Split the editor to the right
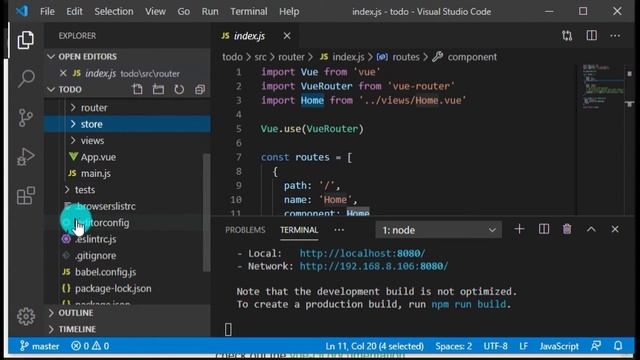This screenshot has width=640, height=360. tap(591, 36)
